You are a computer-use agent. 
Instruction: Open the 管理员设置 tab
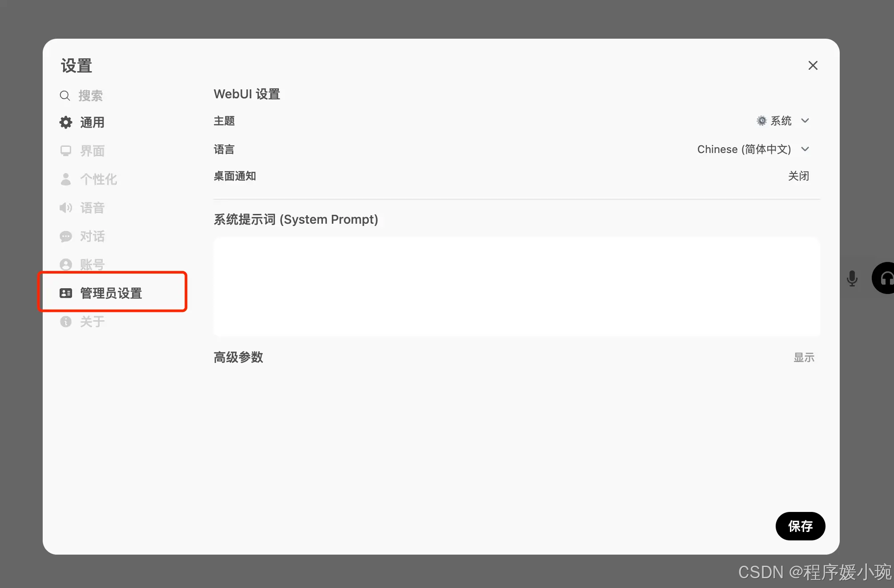[111, 293]
